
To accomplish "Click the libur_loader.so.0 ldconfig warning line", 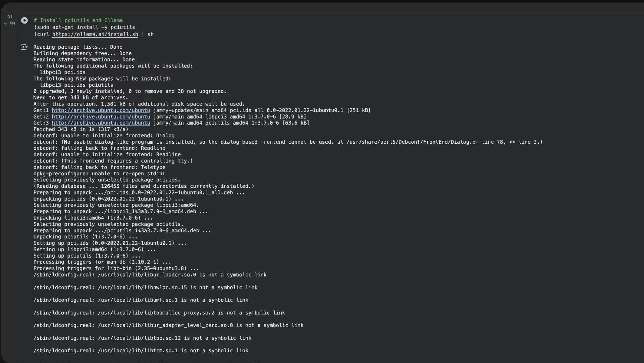I will click(x=150, y=275).
